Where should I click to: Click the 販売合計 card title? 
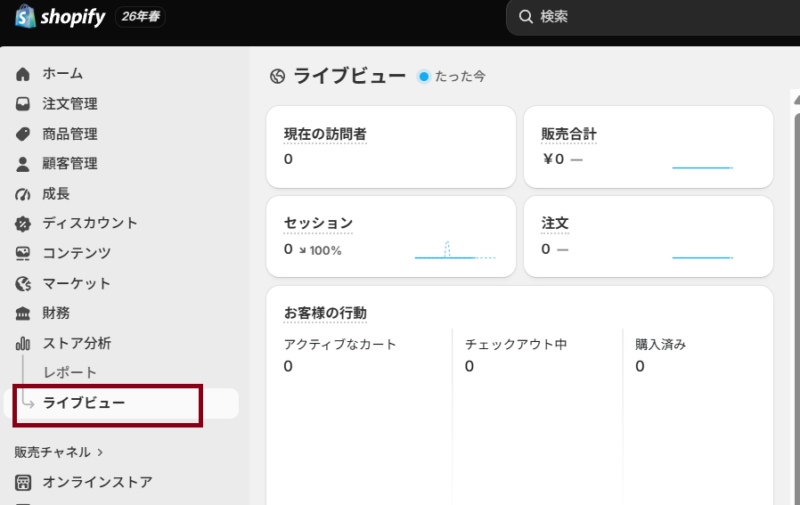point(568,134)
